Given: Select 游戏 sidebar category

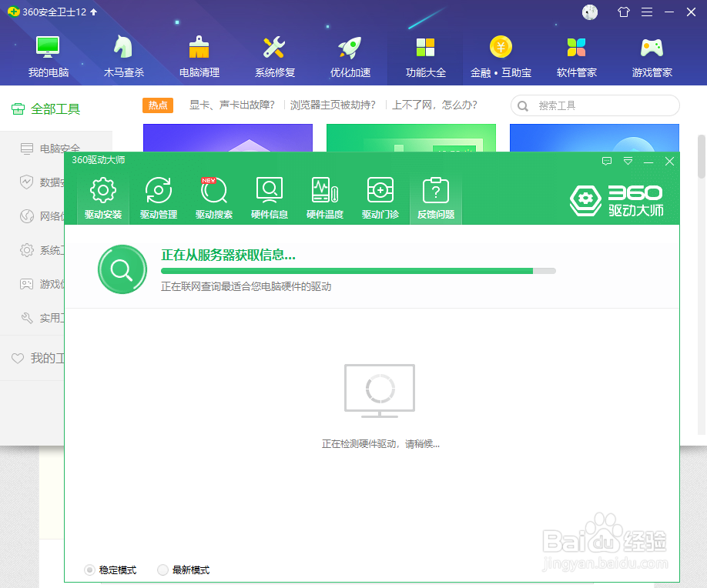Looking at the screenshot, I should 42,284.
